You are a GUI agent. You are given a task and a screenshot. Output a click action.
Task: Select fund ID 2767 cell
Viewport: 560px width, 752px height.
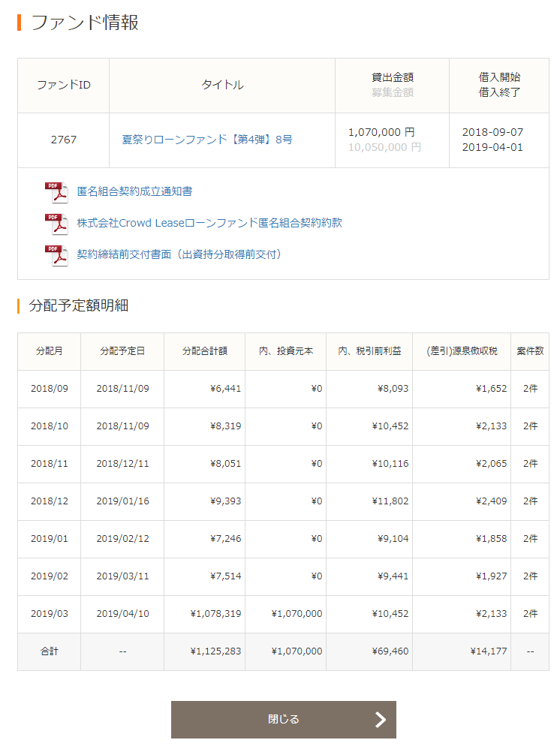[63, 140]
